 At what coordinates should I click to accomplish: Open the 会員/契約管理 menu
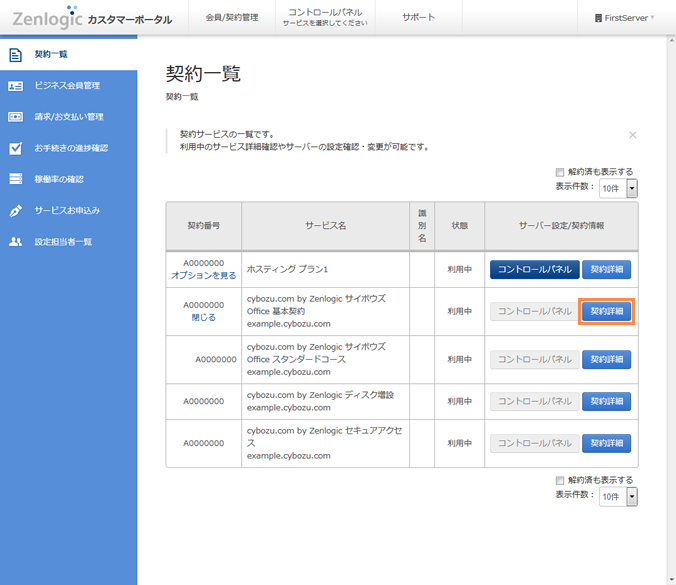pyautogui.click(x=231, y=18)
